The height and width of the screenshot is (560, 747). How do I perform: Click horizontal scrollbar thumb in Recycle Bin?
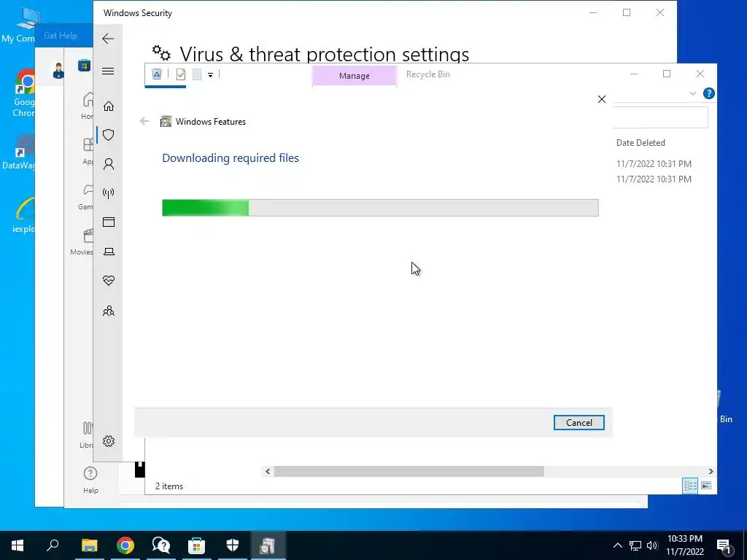(409, 471)
